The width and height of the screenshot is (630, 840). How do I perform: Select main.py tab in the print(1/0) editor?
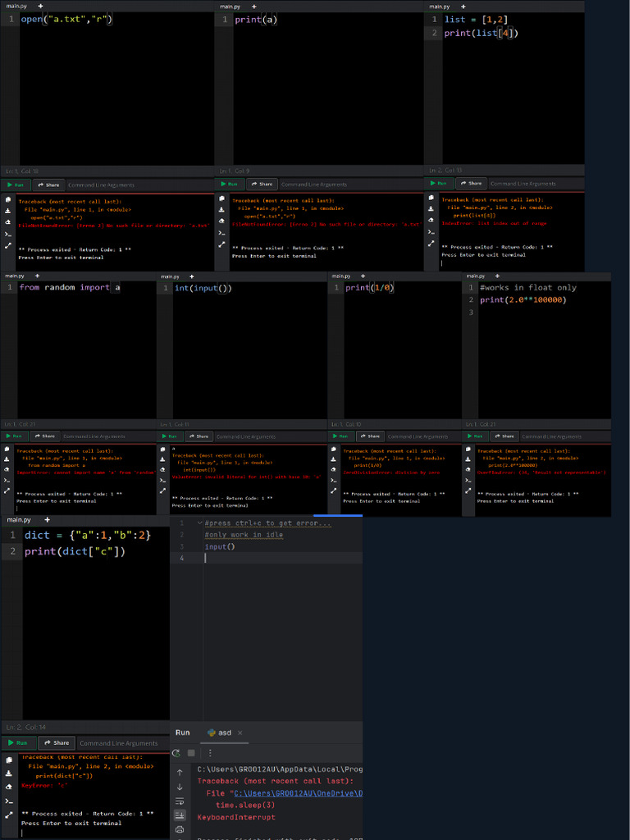tap(341, 276)
